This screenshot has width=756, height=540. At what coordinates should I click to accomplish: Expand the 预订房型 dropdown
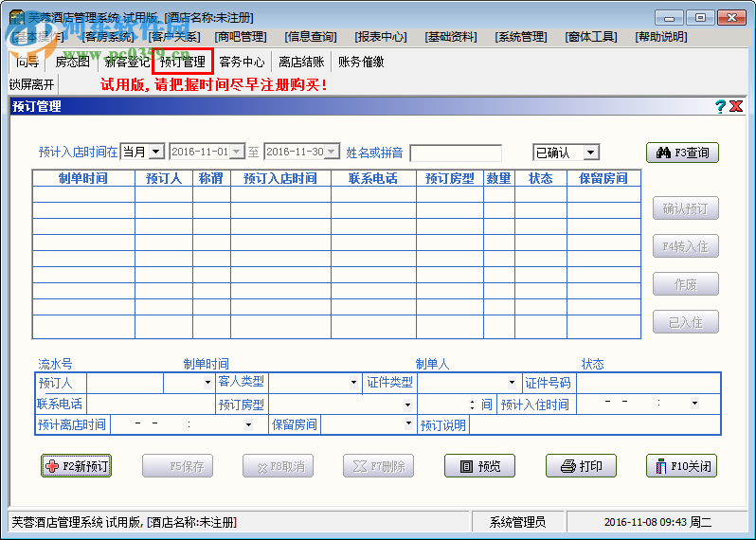(x=408, y=404)
